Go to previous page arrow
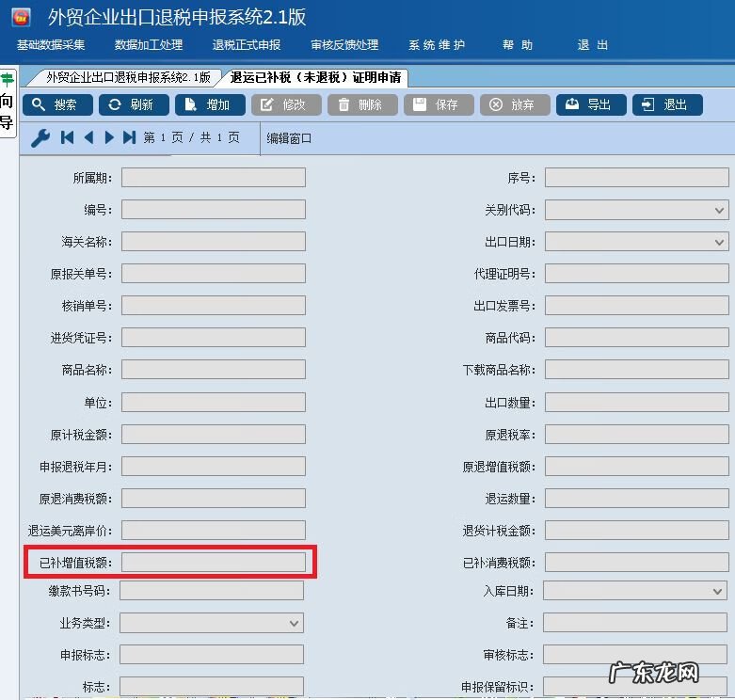735x700 pixels. 88,137
